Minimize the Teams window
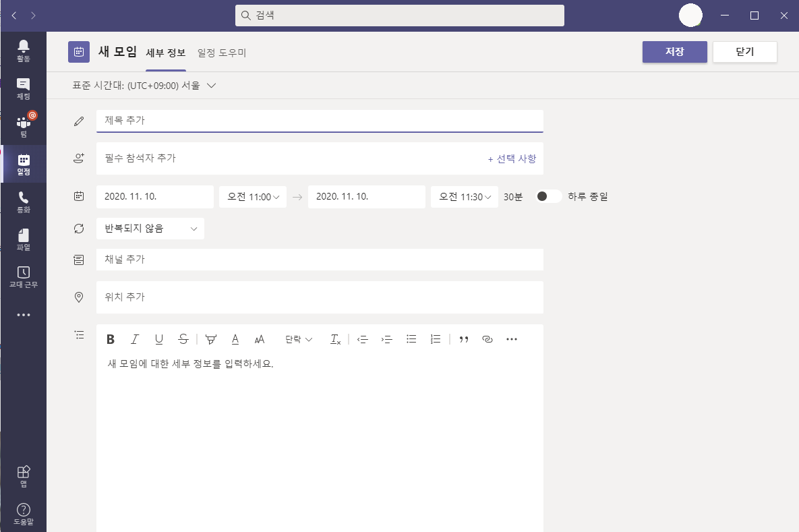799x532 pixels. coord(725,16)
